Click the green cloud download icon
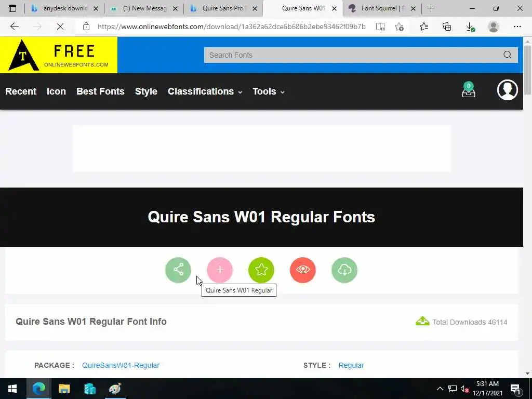This screenshot has width=532, height=399. pyautogui.click(x=344, y=270)
